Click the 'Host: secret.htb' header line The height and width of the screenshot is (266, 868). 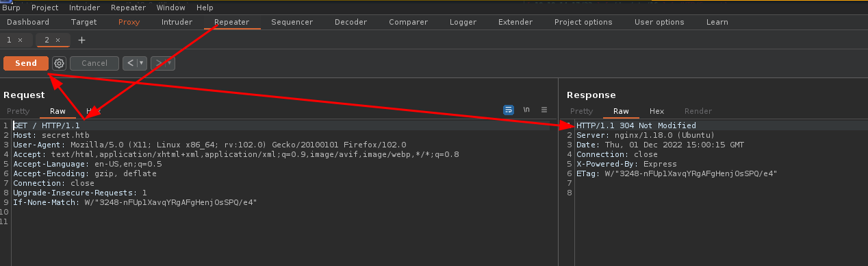click(51, 135)
